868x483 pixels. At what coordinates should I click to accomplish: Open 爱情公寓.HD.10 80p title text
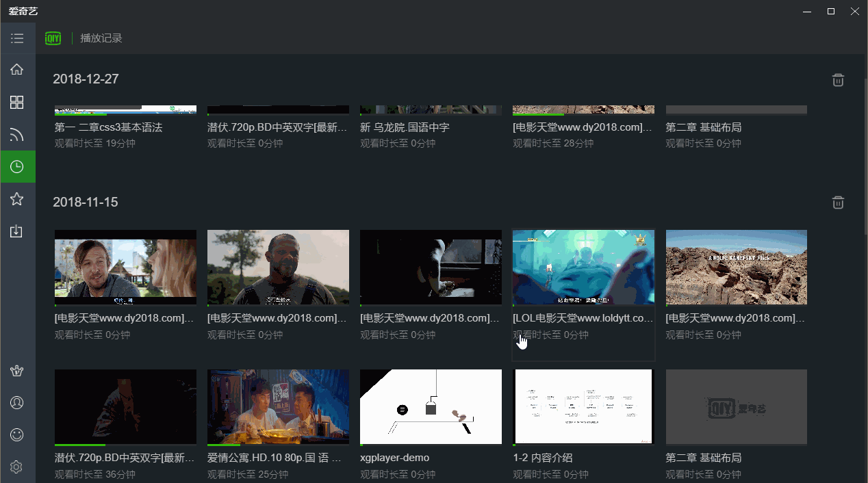point(274,458)
